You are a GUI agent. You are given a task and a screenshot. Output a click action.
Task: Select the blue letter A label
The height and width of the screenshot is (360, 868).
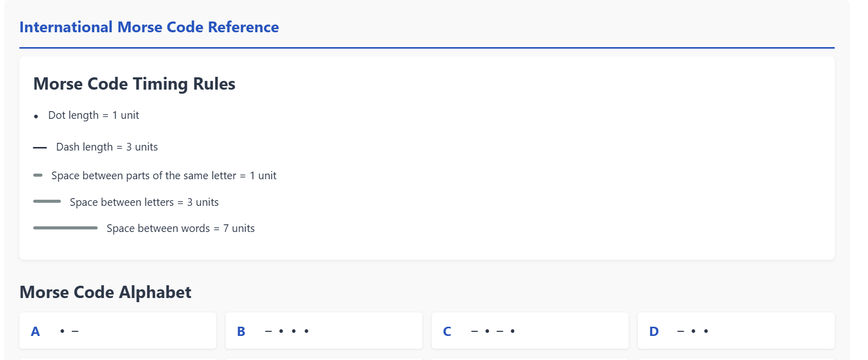click(35, 331)
